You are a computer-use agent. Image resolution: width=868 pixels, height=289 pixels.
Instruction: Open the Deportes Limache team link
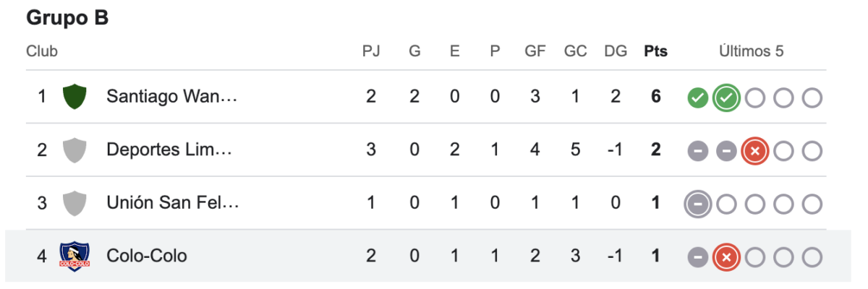click(169, 150)
